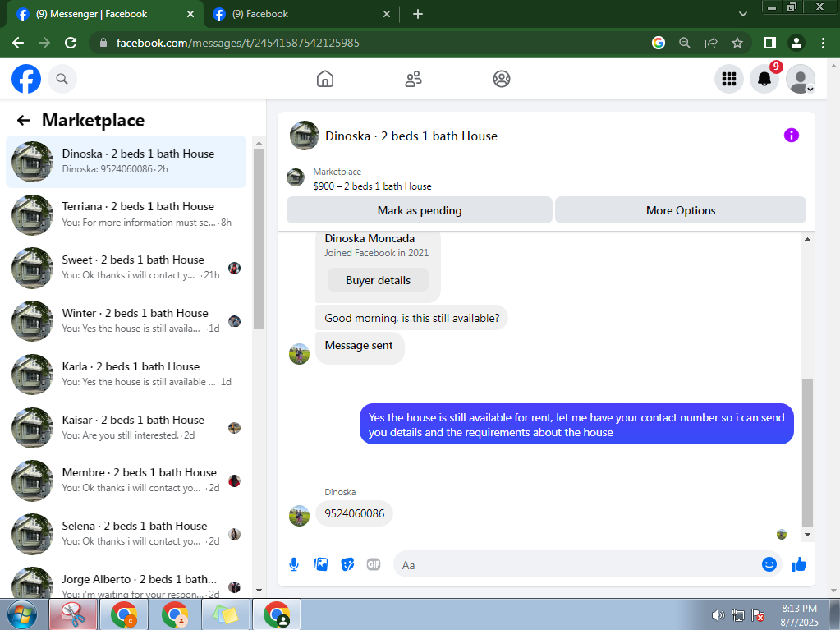Open account profile avatar menu
This screenshot has width=840, height=630.
click(801, 79)
